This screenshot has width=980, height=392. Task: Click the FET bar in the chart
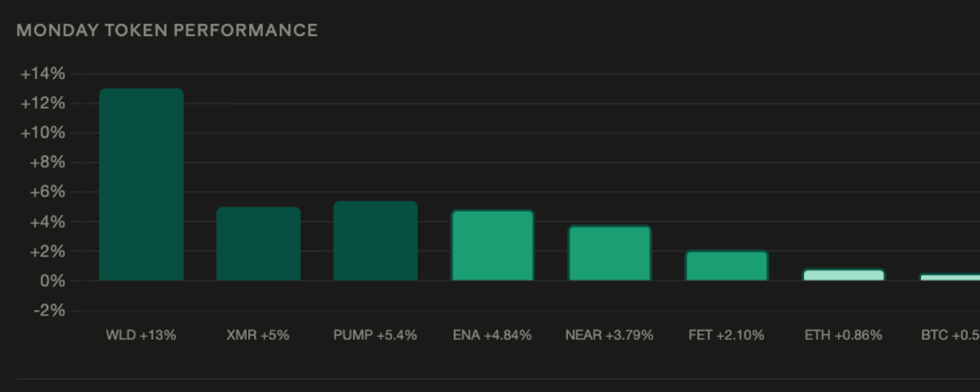727,265
